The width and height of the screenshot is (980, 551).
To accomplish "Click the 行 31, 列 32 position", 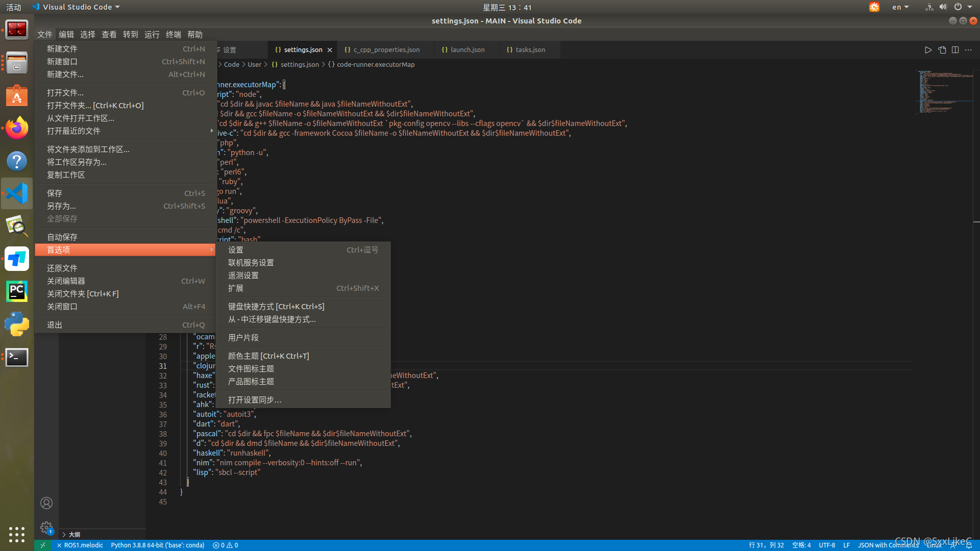I will (x=766, y=545).
